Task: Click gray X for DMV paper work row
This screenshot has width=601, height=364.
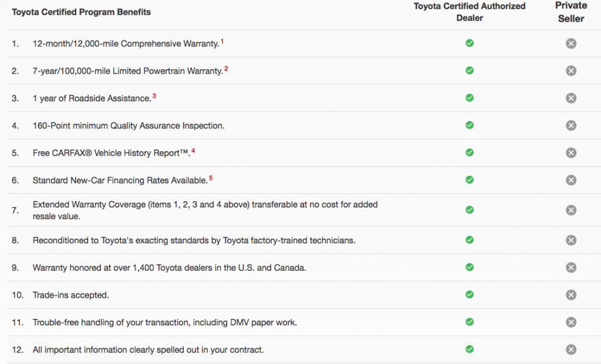Action: 571,322
